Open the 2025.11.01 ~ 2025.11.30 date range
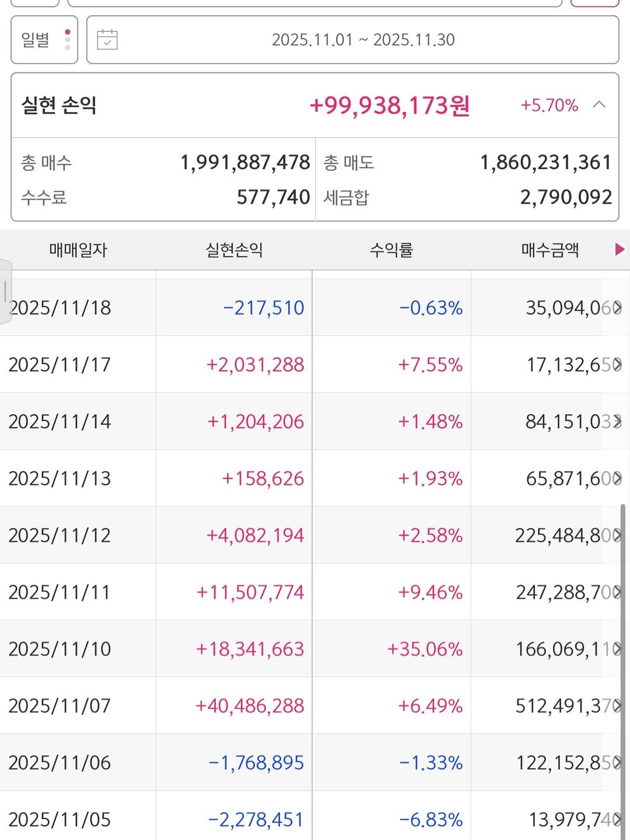This screenshot has width=630, height=840. pos(363,40)
